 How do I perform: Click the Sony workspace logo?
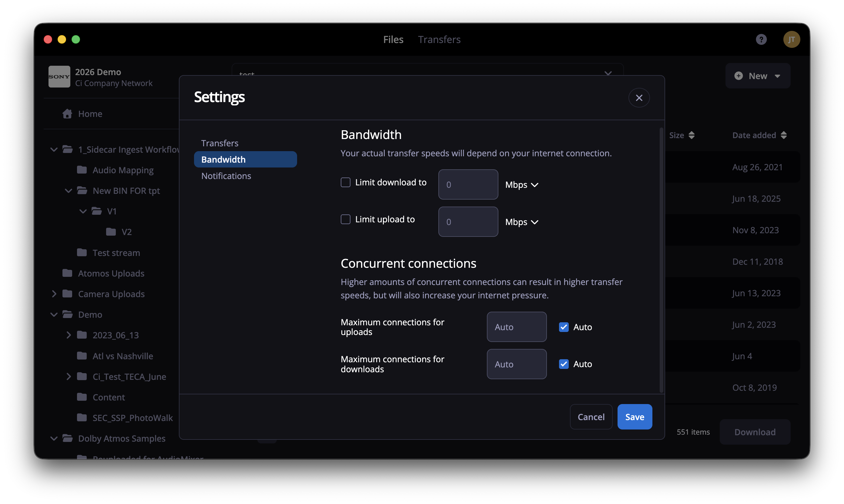[x=59, y=77]
